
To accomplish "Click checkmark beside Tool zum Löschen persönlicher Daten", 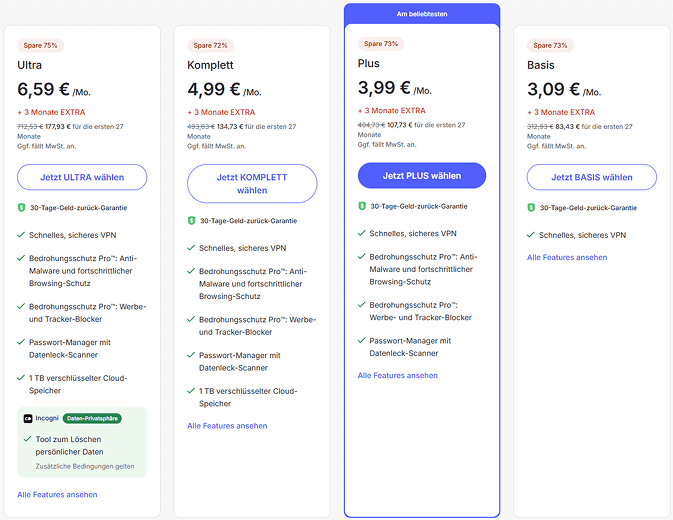I will 27,439.
